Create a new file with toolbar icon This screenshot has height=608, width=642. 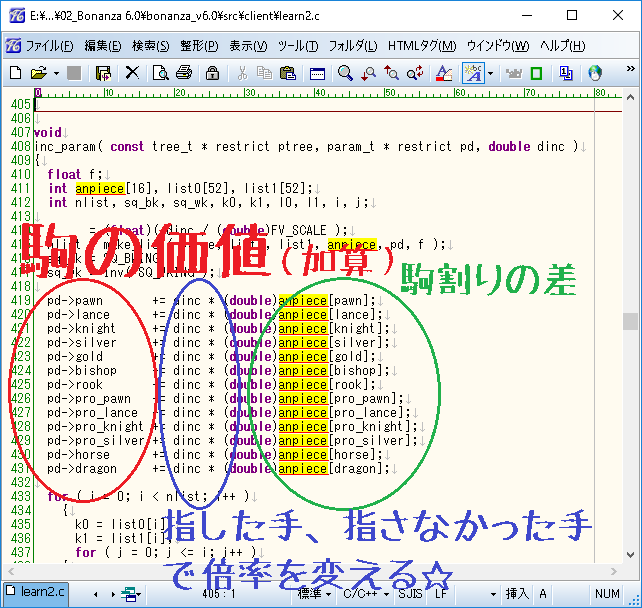pyautogui.click(x=16, y=73)
